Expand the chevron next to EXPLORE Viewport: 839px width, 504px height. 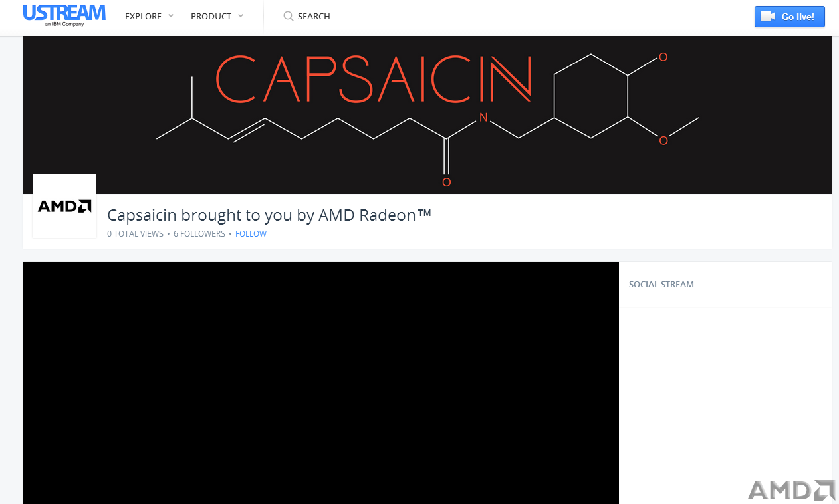[171, 16]
